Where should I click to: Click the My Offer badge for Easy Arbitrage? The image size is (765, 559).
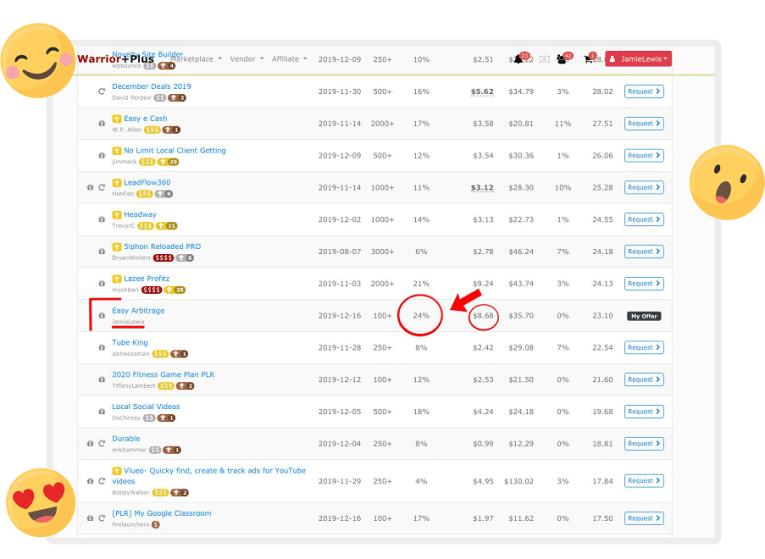[644, 316]
